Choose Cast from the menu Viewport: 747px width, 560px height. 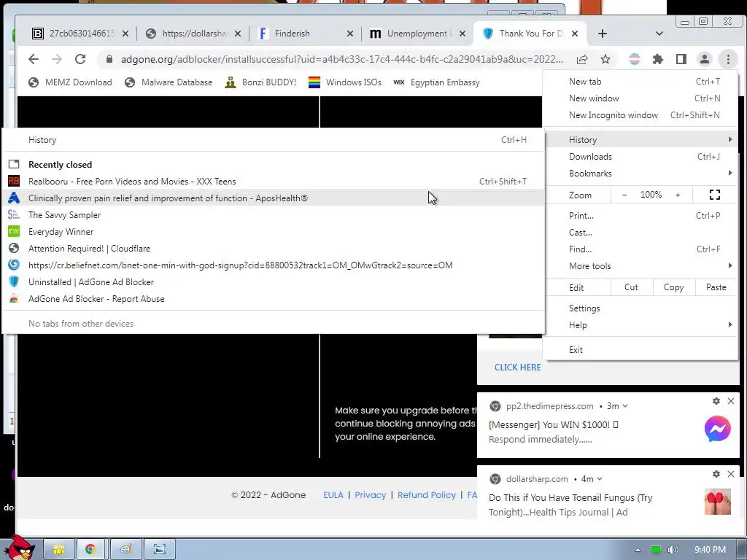[x=640, y=233]
